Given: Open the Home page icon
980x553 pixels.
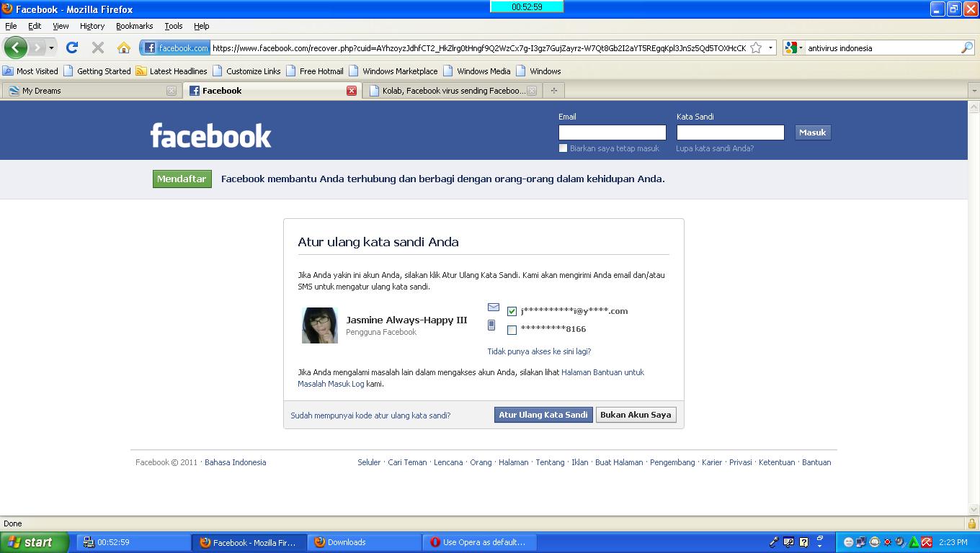Looking at the screenshot, I should (124, 48).
